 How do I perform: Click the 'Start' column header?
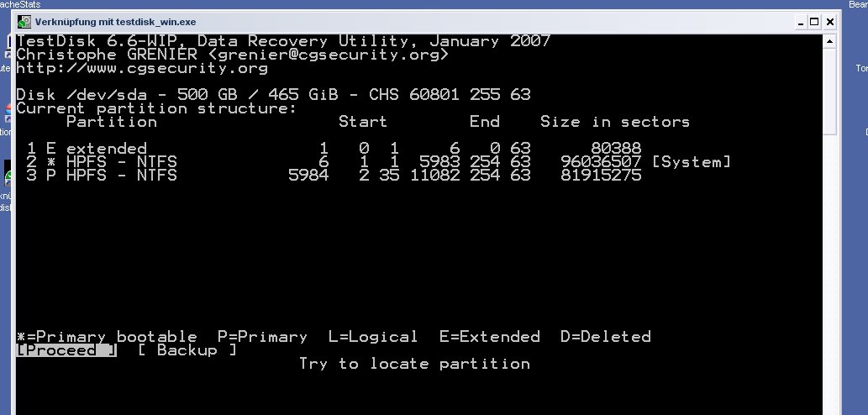363,122
